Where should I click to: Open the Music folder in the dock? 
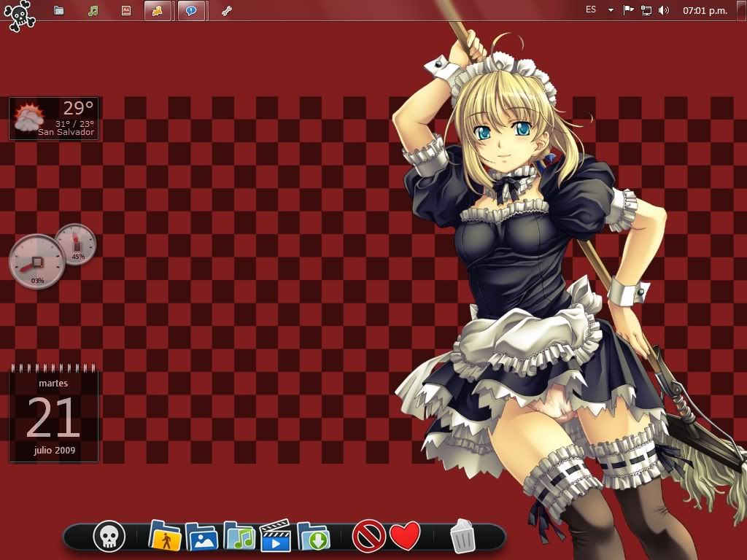pyautogui.click(x=239, y=536)
